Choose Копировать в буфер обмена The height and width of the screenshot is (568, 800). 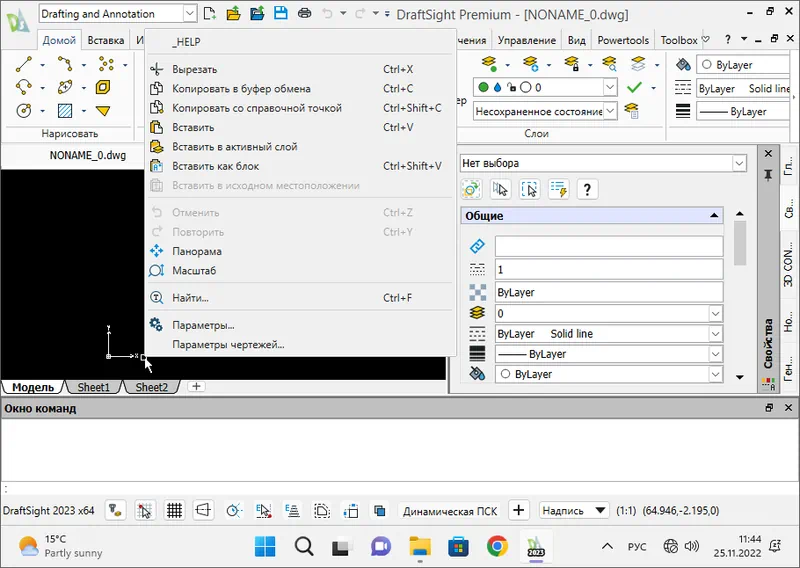(x=300, y=89)
